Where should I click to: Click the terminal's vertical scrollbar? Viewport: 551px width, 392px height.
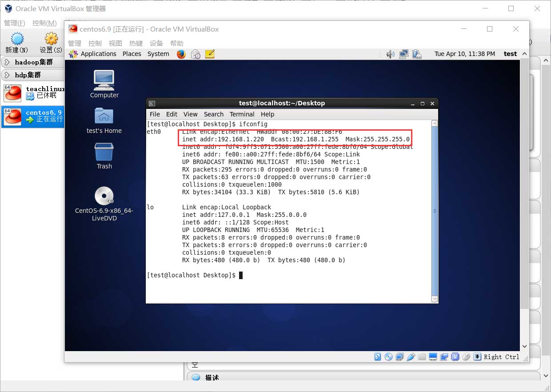tap(435, 211)
